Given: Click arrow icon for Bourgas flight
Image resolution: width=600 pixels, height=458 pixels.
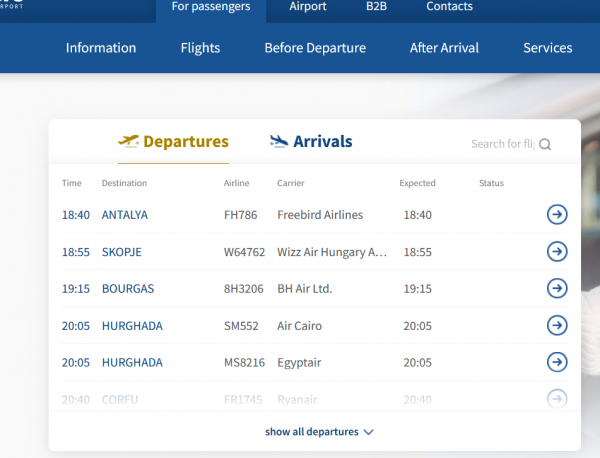Looking at the screenshot, I should pyautogui.click(x=557, y=289).
